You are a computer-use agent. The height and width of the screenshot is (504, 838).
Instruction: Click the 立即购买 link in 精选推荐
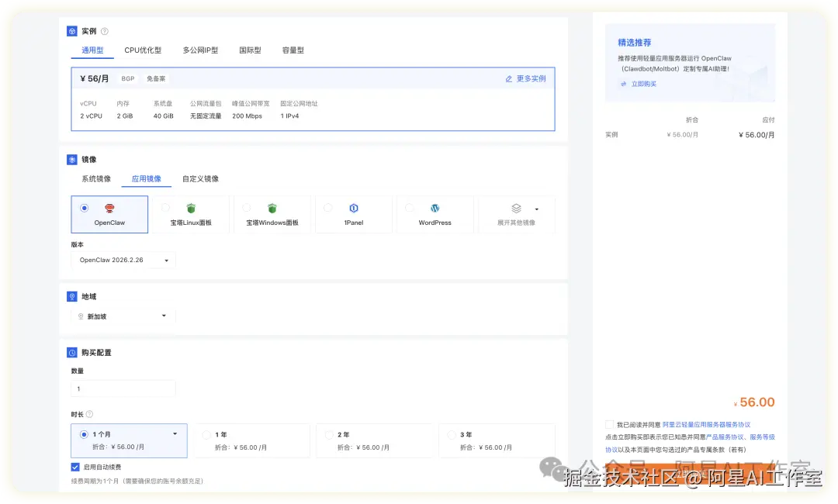tap(644, 85)
